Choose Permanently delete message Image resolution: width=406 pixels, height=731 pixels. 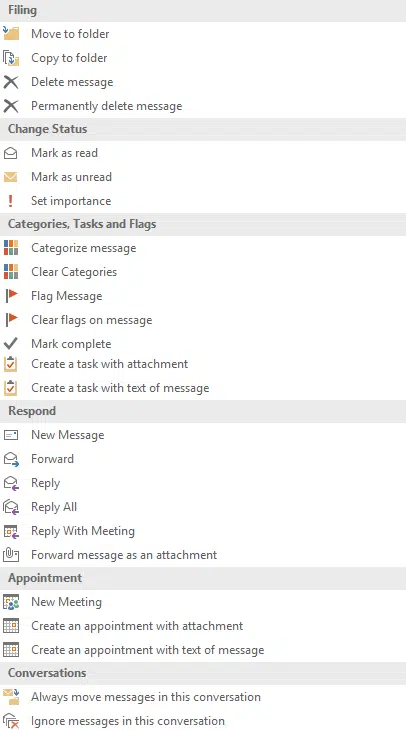[x=106, y=106]
